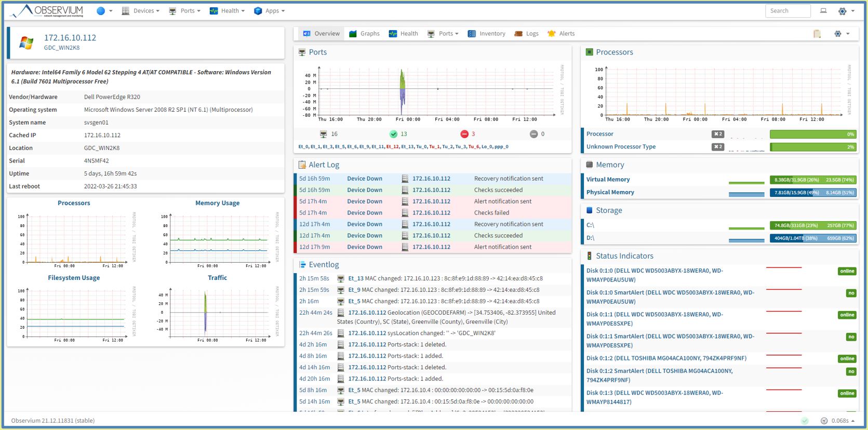Click the Windows logo device icon
This screenshot has height=430, width=868.
[x=26, y=43]
